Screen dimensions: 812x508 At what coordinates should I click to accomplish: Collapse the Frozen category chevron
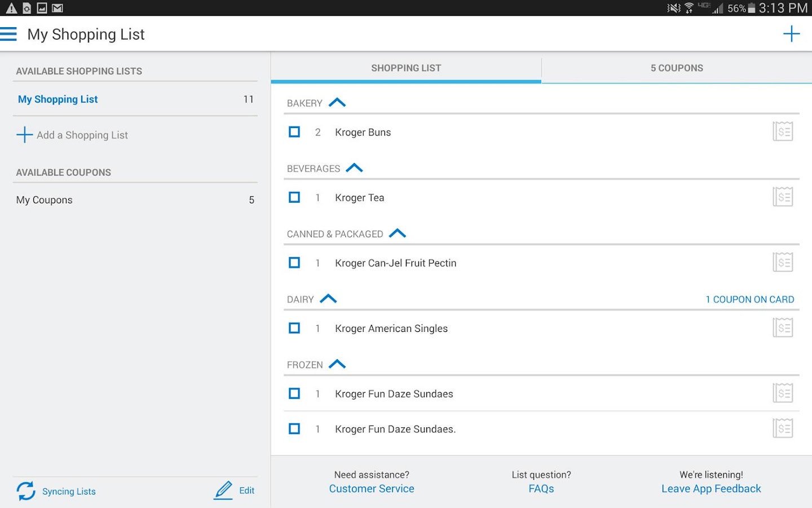click(337, 365)
